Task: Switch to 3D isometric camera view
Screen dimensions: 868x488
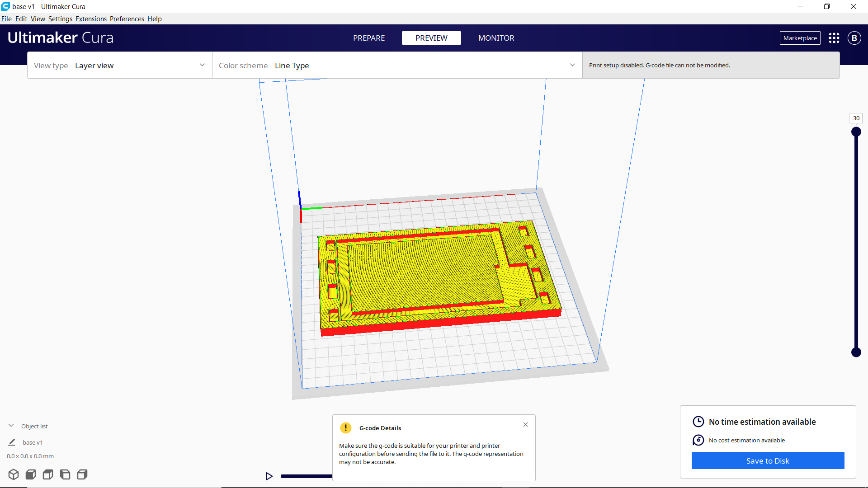Action: (x=14, y=474)
